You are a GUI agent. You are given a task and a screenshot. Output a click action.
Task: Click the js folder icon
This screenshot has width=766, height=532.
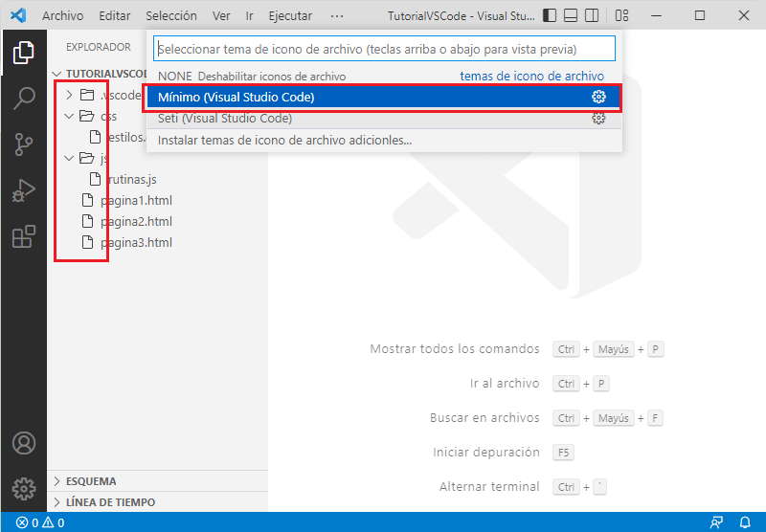click(87, 158)
